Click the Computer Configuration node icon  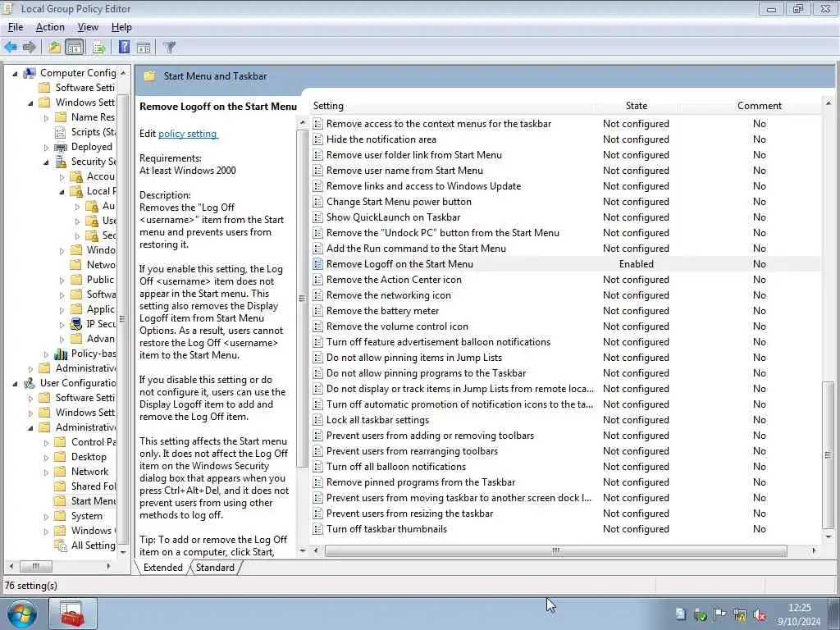[x=30, y=73]
